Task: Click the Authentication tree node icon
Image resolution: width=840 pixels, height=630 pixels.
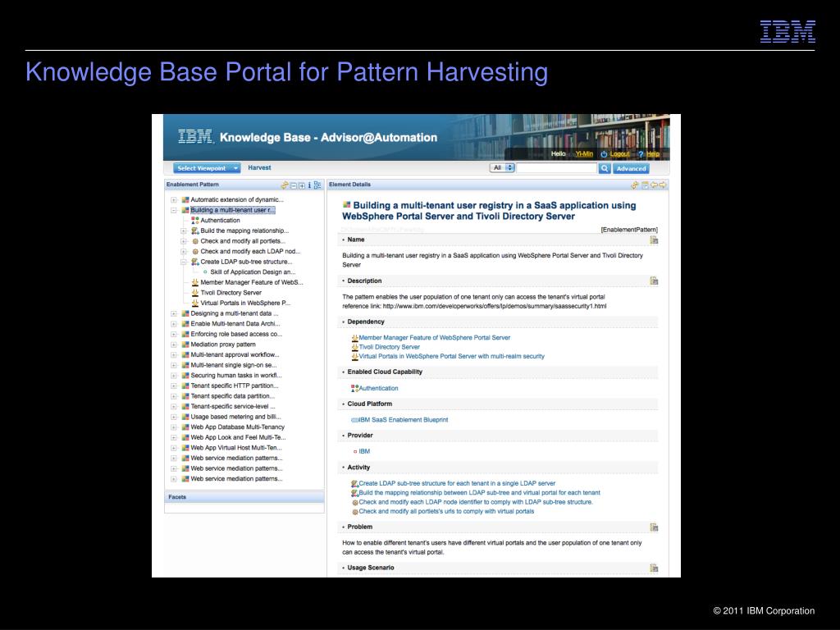Action: (x=195, y=220)
